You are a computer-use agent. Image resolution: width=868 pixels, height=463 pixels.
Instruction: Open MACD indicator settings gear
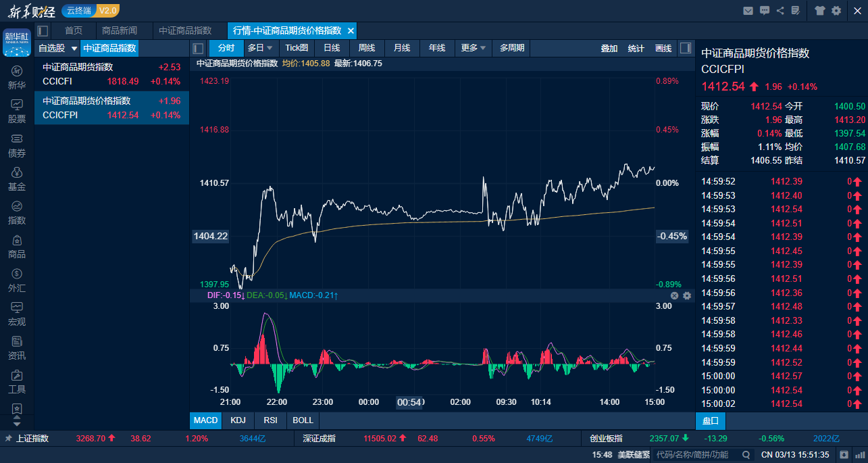[687, 296]
